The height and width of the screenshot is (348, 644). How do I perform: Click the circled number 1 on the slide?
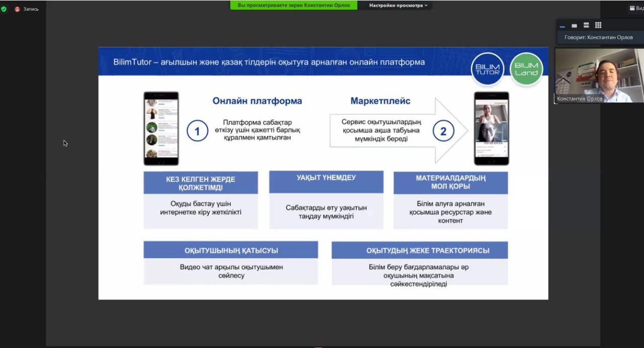click(x=197, y=132)
